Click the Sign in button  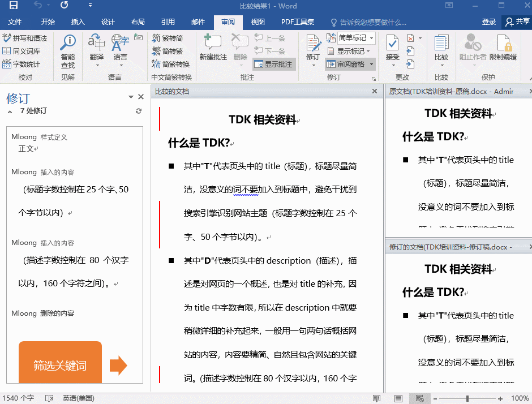point(489,22)
